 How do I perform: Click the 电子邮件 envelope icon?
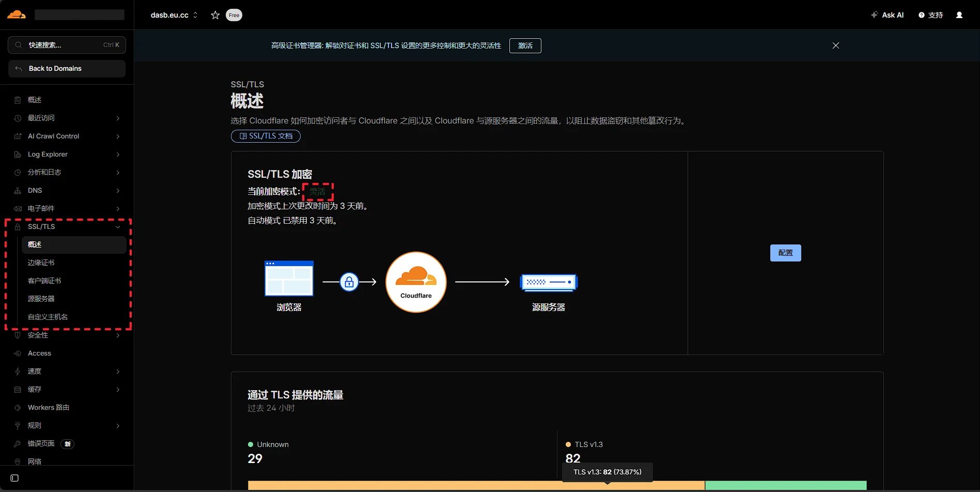coord(18,209)
